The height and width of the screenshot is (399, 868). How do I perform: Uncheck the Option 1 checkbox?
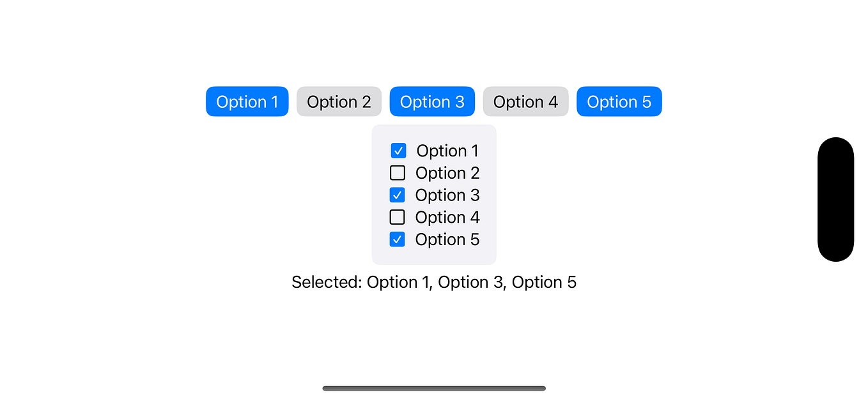pyautogui.click(x=398, y=151)
